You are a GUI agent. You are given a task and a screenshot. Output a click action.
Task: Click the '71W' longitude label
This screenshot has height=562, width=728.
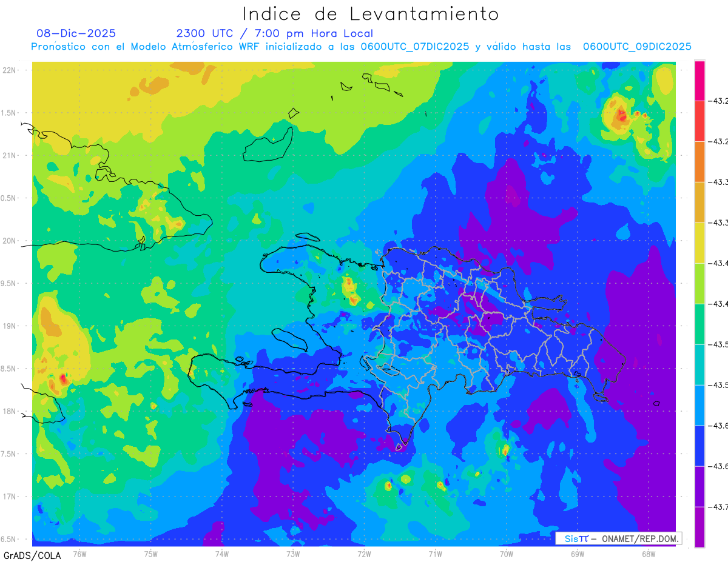pos(435,554)
